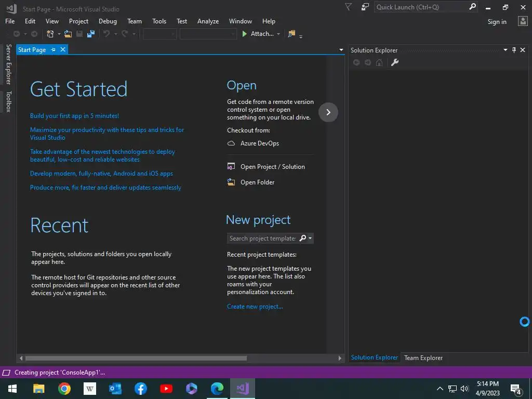
Task: Click the Quick Launch search magnifier
Action: (x=472, y=6)
